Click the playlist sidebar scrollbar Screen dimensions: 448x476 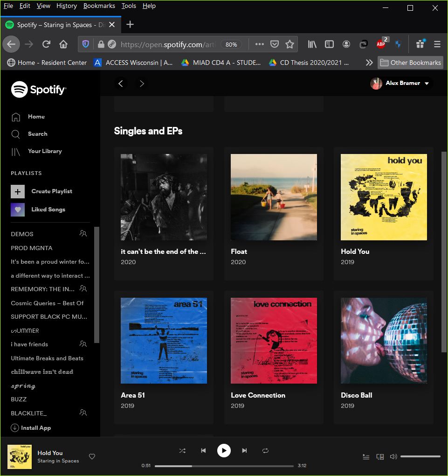97,285
